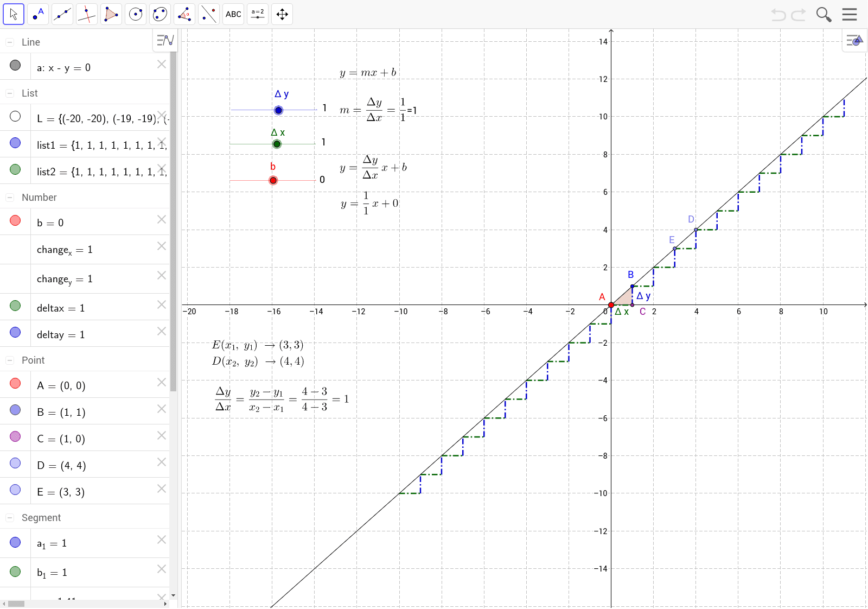Toggle visibility of list2
Viewport: 868px width, 609px height.
15,169
